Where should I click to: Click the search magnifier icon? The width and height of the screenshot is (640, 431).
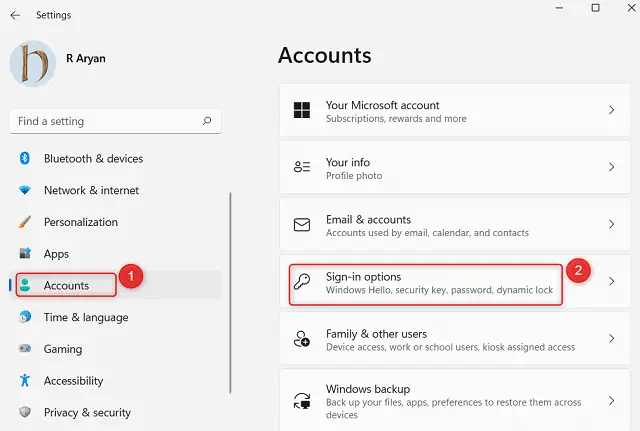[x=207, y=121]
